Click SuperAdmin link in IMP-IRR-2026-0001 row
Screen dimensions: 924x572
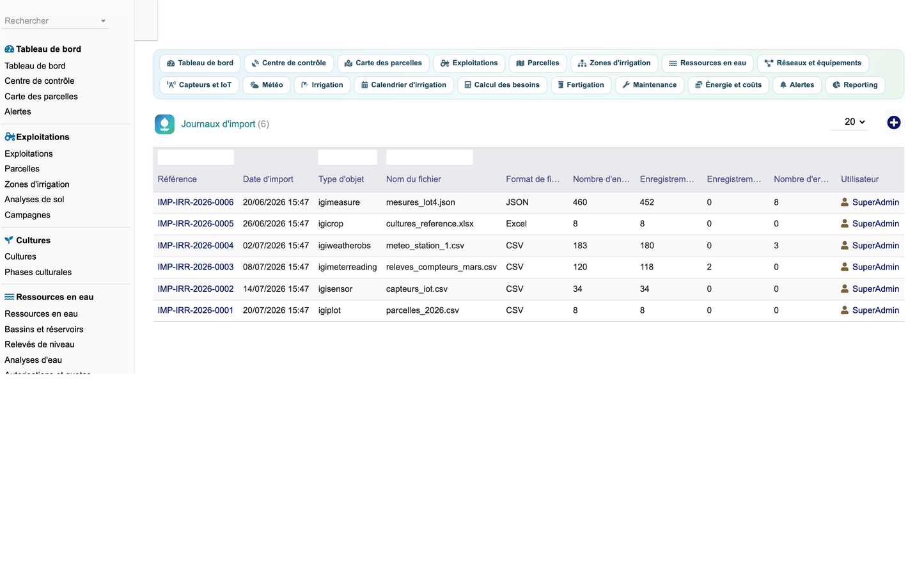[x=875, y=310]
